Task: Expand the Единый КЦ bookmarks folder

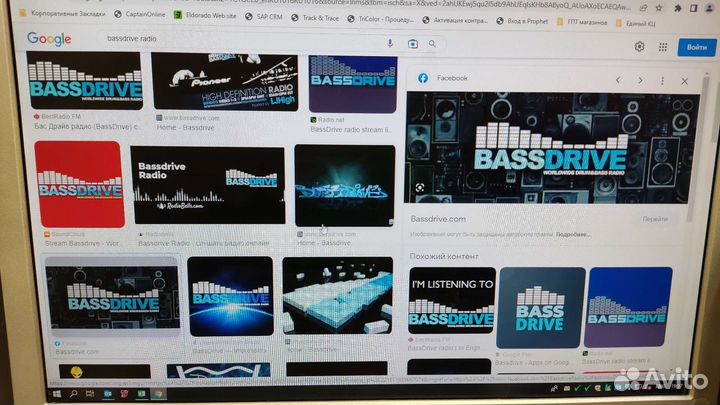Action: tap(635, 23)
